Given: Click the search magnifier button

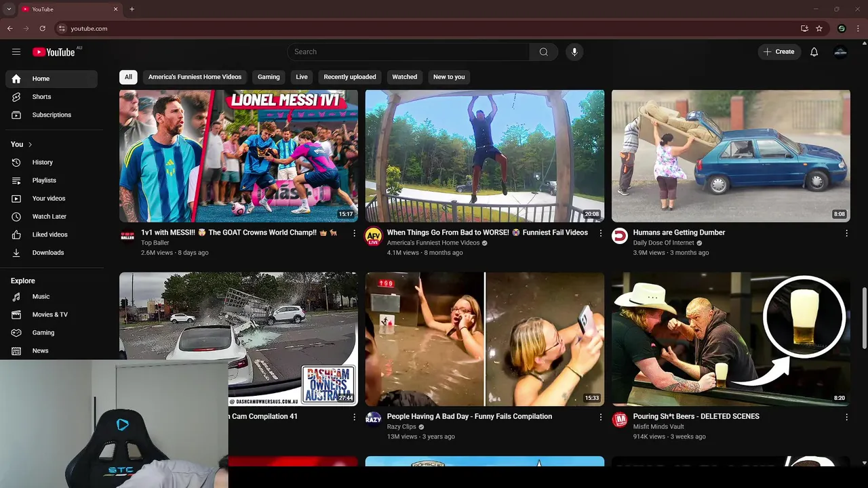Looking at the screenshot, I should [x=543, y=52].
